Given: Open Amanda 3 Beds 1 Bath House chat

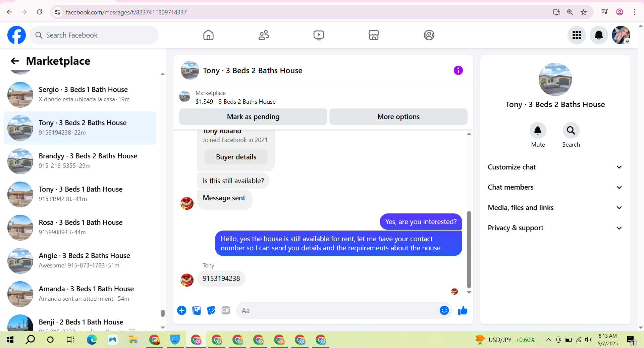Looking at the screenshot, I should point(80,294).
